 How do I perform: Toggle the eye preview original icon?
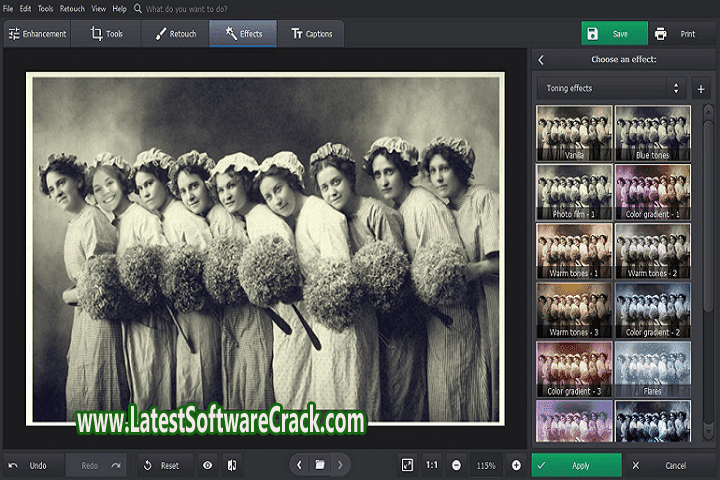[207, 465]
